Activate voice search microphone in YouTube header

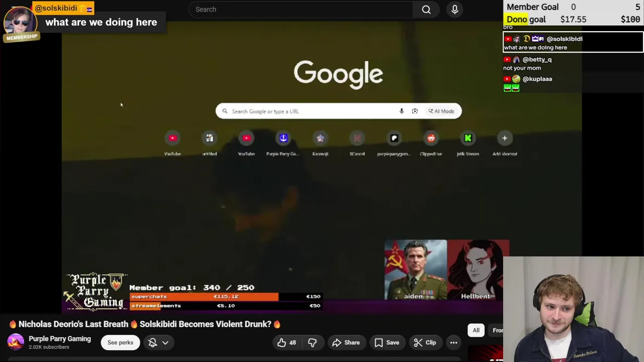tap(455, 10)
